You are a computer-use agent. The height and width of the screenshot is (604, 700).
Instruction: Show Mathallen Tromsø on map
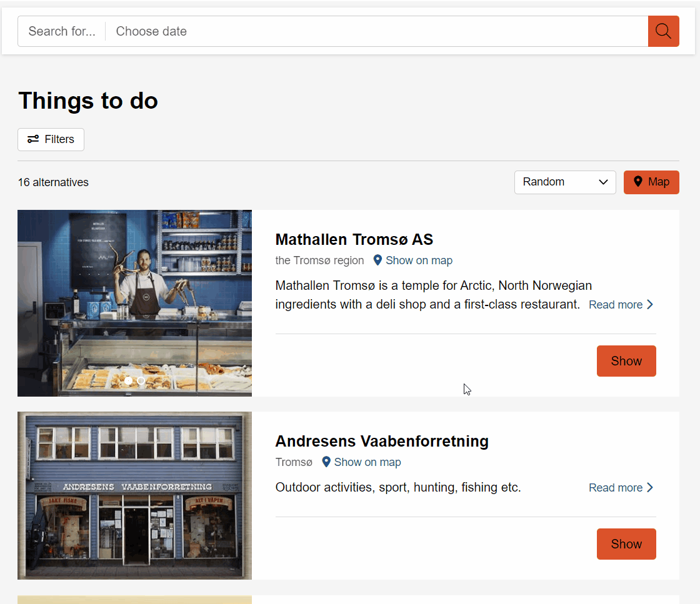[419, 260]
